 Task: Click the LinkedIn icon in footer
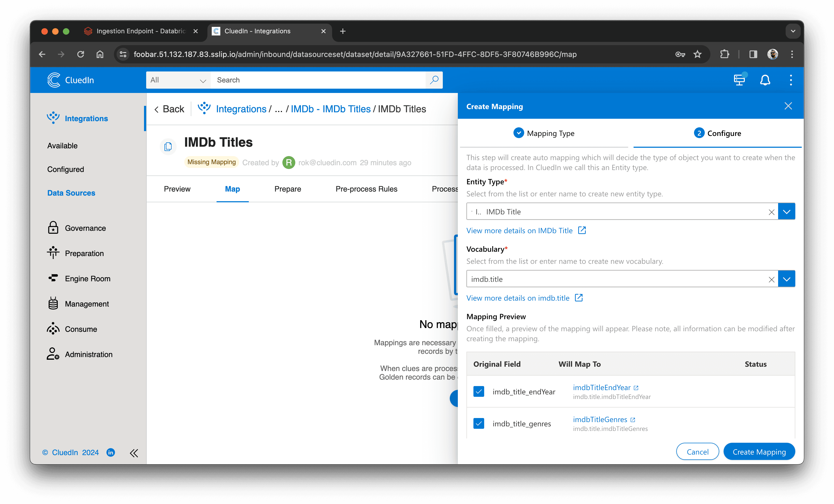(111, 452)
